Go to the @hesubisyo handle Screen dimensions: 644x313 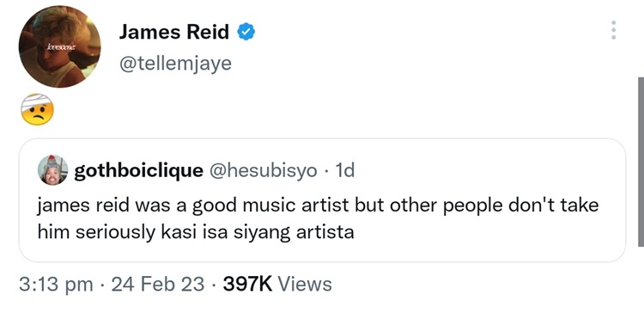[264, 171]
